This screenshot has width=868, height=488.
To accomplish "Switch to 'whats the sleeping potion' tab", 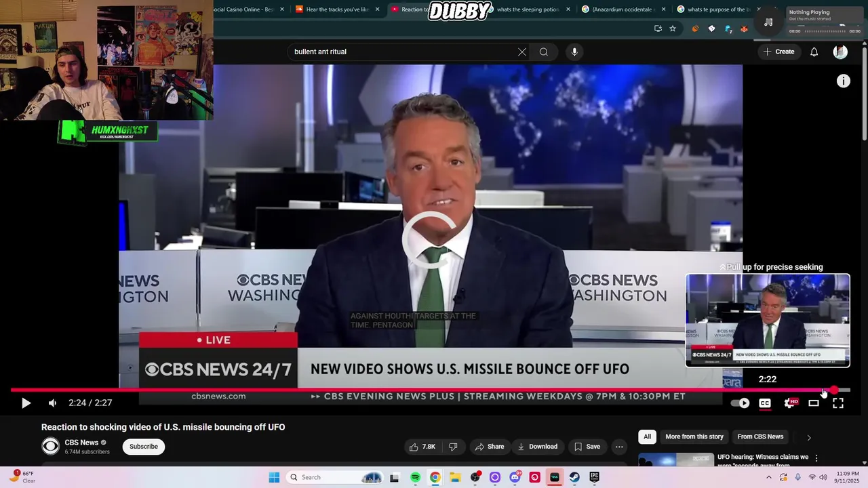I will pos(528,9).
